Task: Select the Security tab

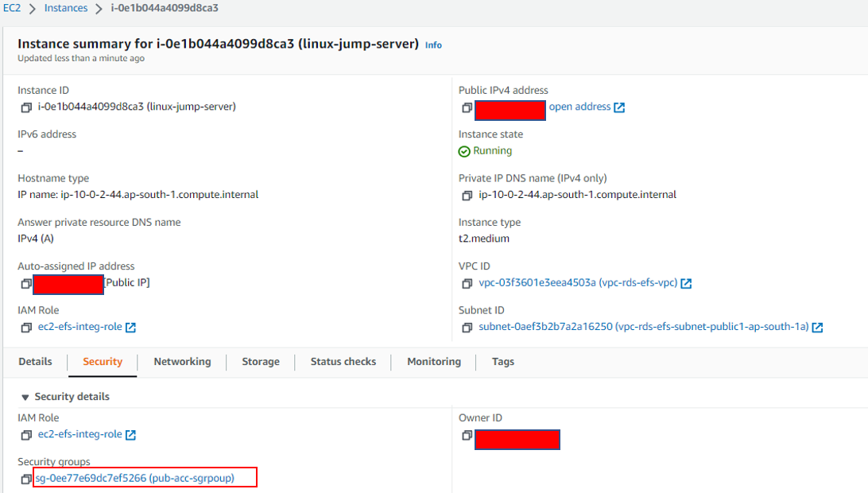Action: 103,362
